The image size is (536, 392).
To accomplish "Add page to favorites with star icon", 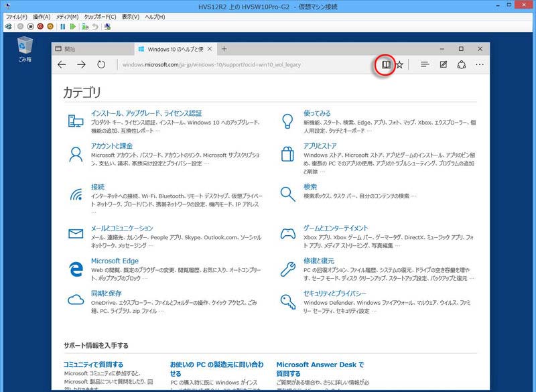I will pyautogui.click(x=399, y=64).
